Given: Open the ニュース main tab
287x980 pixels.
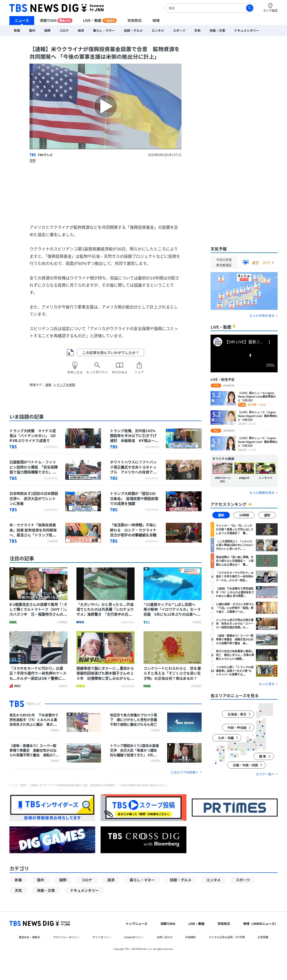Looking at the screenshot, I should click(22, 21).
